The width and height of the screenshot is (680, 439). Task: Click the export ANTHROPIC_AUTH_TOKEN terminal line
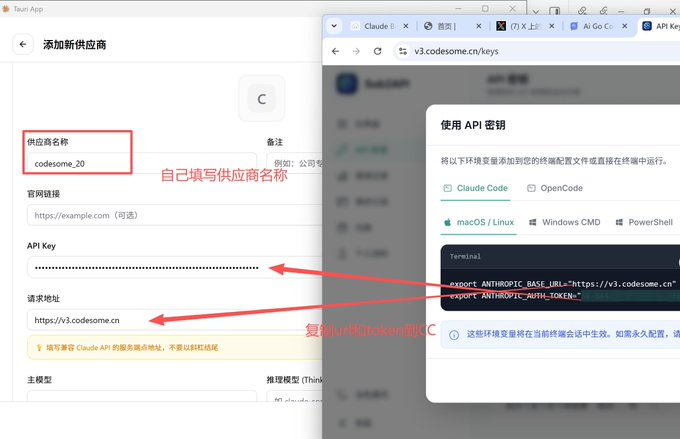point(515,296)
